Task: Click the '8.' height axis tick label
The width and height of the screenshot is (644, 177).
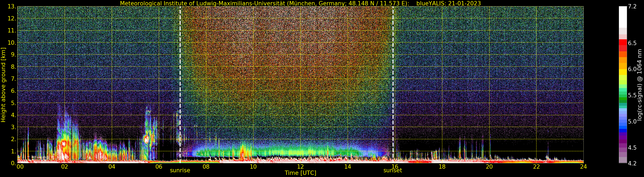Action: click(x=14, y=67)
